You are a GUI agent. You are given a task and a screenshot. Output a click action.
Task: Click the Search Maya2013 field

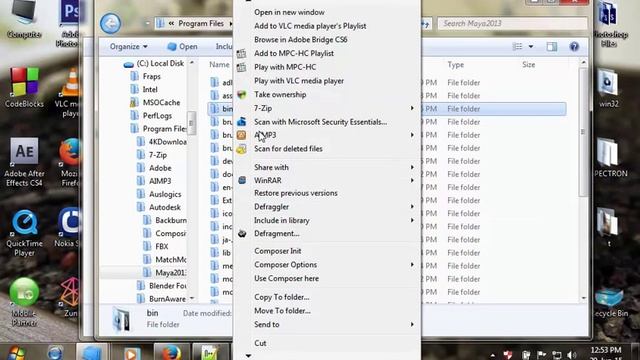(x=512, y=24)
